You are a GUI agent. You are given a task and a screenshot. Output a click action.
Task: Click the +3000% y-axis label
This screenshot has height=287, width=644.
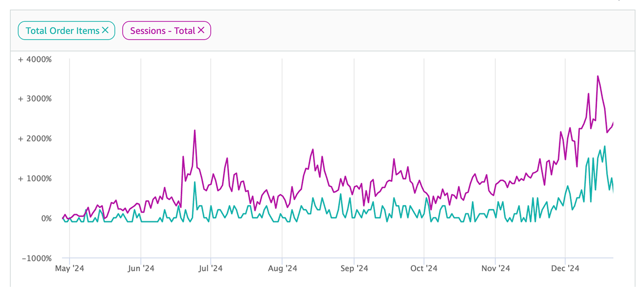(35, 99)
